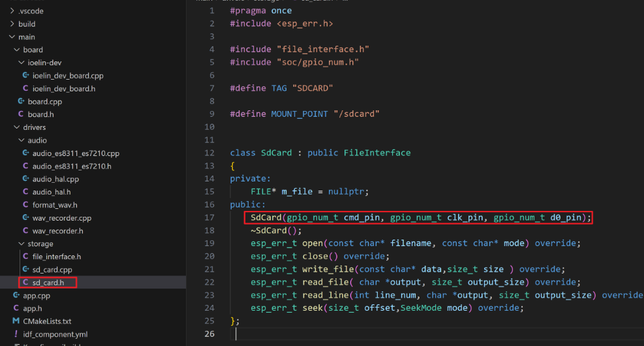Open board.cpp in the explorer

coord(45,101)
